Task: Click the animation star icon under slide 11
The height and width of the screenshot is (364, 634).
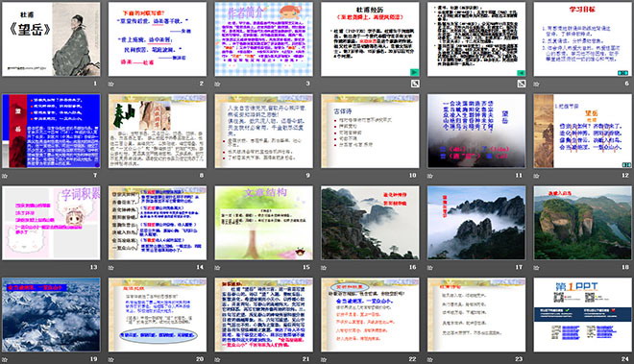Action: pyautogui.click(x=430, y=176)
